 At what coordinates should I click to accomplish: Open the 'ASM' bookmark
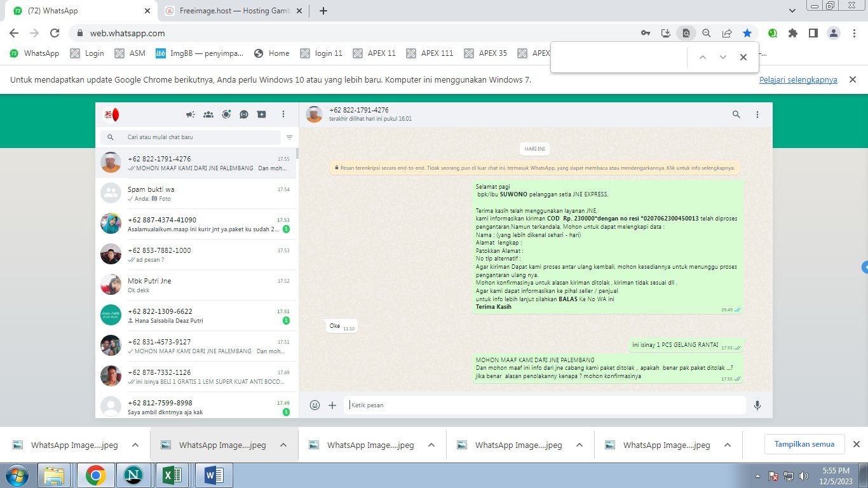tap(130, 53)
